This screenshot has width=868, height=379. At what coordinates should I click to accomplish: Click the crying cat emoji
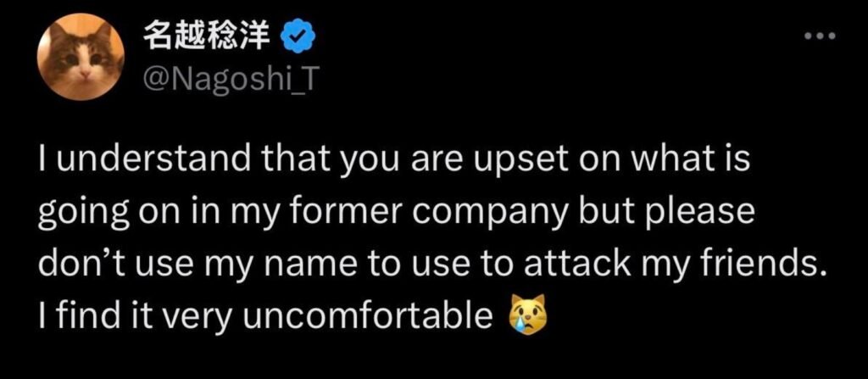click(x=526, y=315)
